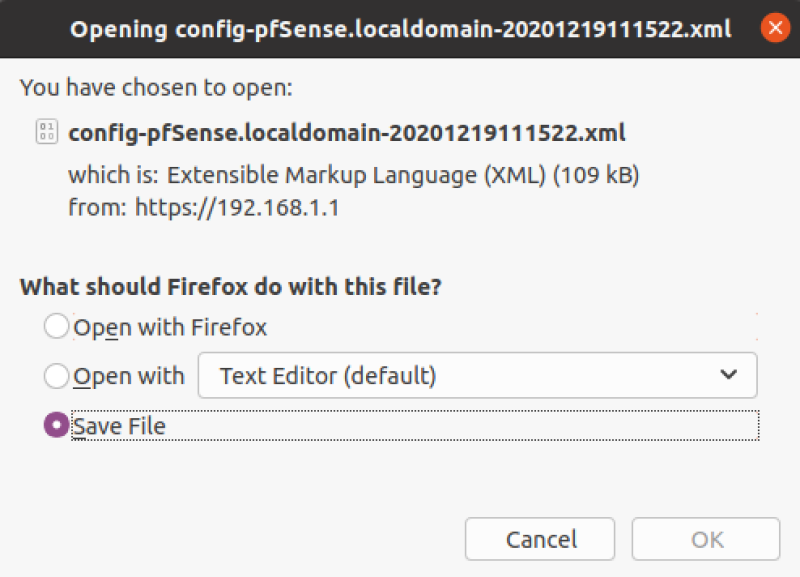
Task: Click the XML file type icon
Action: coord(46,132)
